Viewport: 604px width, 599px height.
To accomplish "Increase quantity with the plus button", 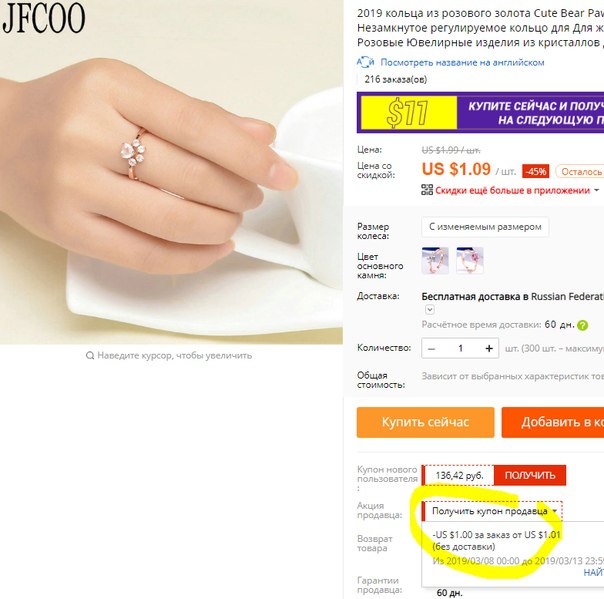I will [x=489, y=349].
